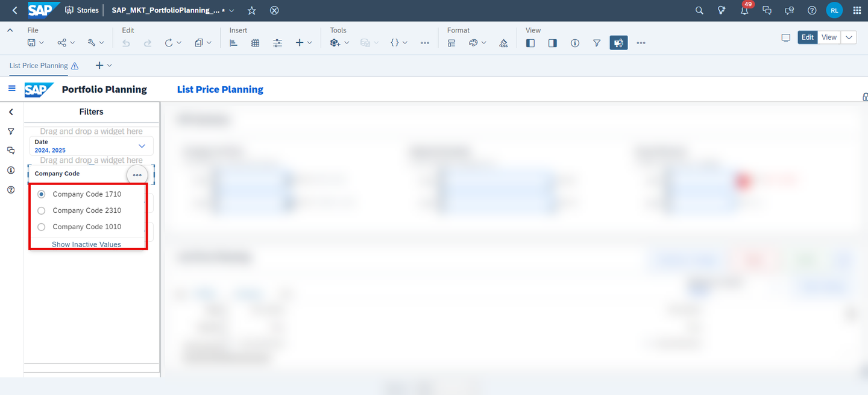Switch to Edit mode

coord(808,37)
